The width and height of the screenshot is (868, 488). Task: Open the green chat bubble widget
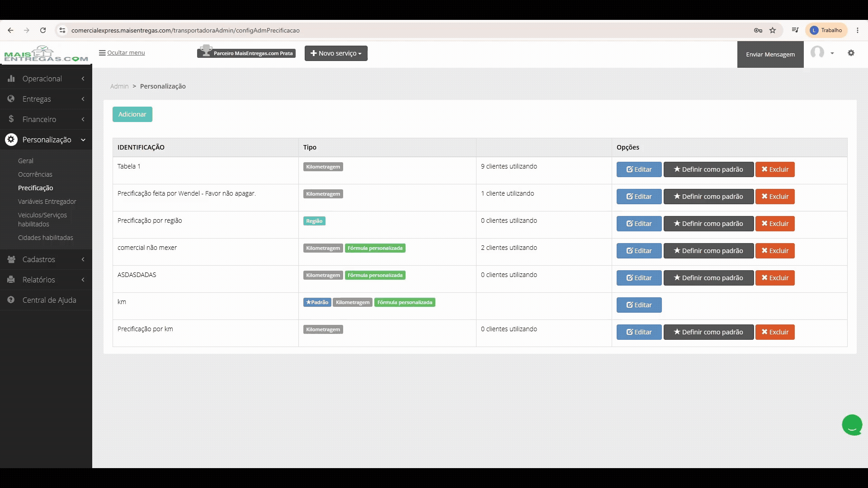coord(852,425)
